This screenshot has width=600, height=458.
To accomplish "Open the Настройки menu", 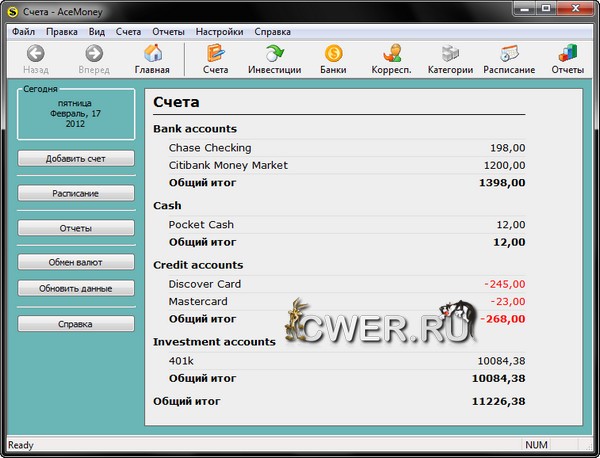I will point(219,31).
